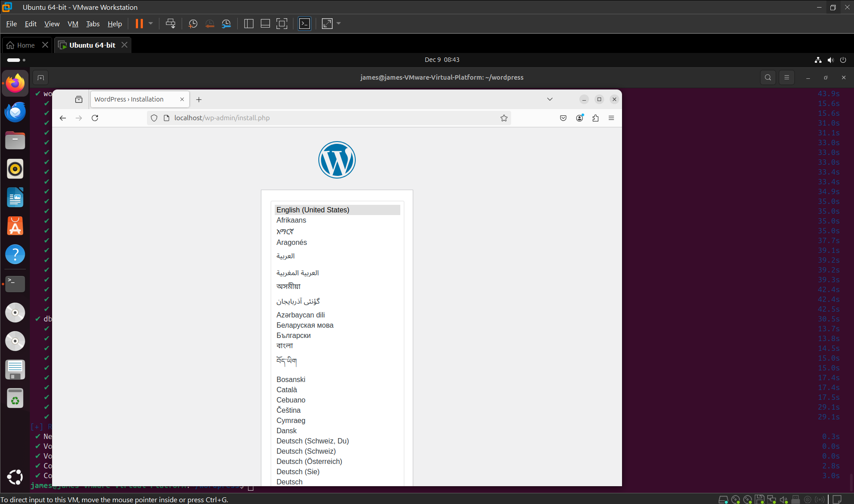854x504 pixels.
Task: Open the Firefox extensions puzzle icon
Action: pyautogui.click(x=595, y=118)
